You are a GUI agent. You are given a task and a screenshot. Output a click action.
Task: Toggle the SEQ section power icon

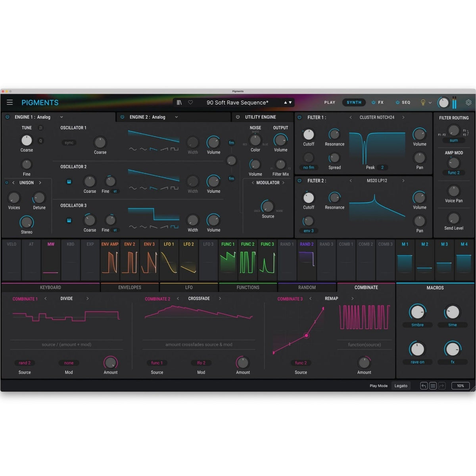point(397,102)
